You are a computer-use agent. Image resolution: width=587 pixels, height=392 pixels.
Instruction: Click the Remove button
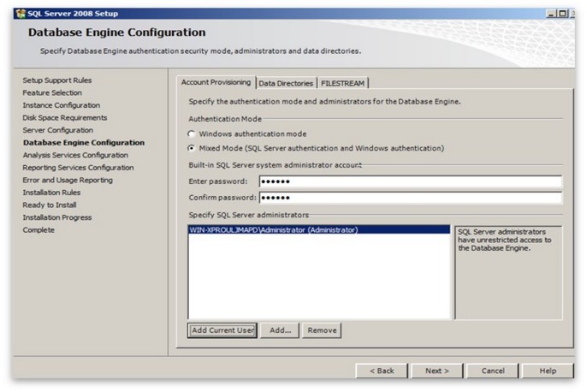(322, 330)
